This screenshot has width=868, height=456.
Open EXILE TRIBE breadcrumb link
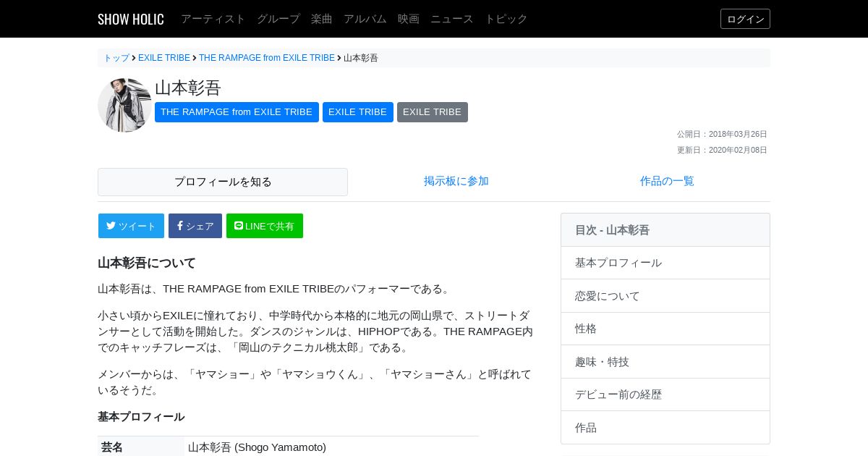pos(164,58)
